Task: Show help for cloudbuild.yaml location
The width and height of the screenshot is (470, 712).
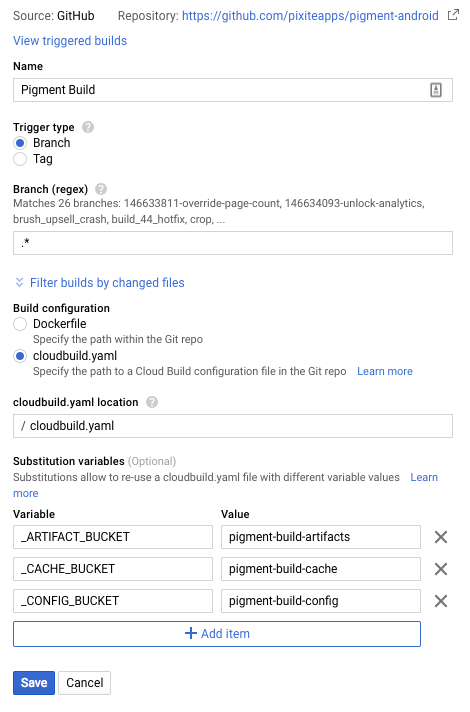Action: point(152,402)
